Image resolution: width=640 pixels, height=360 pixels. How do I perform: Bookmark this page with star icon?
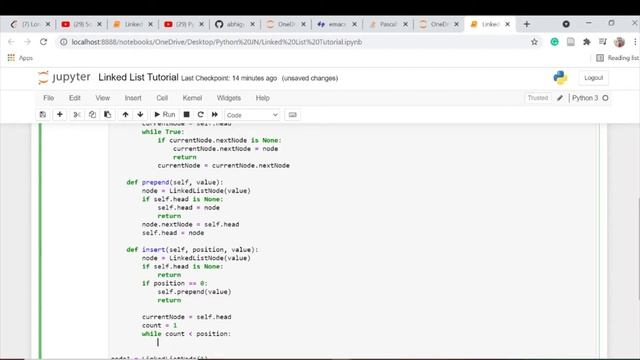[534, 42]
